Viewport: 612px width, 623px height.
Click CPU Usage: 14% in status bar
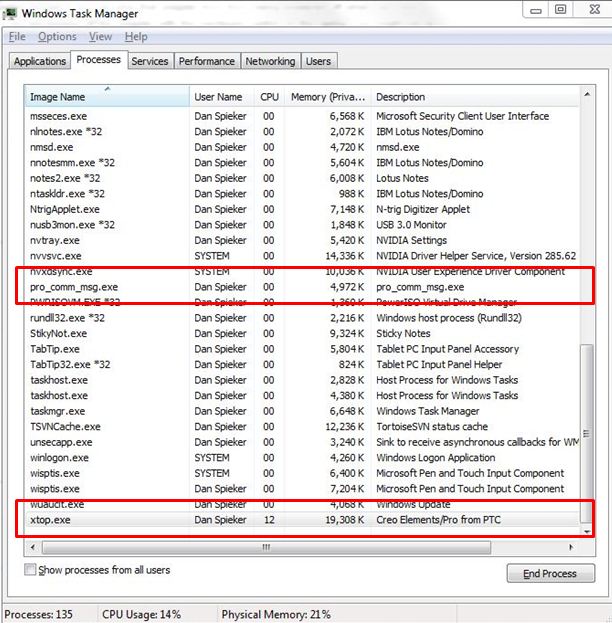coord(141,614)
